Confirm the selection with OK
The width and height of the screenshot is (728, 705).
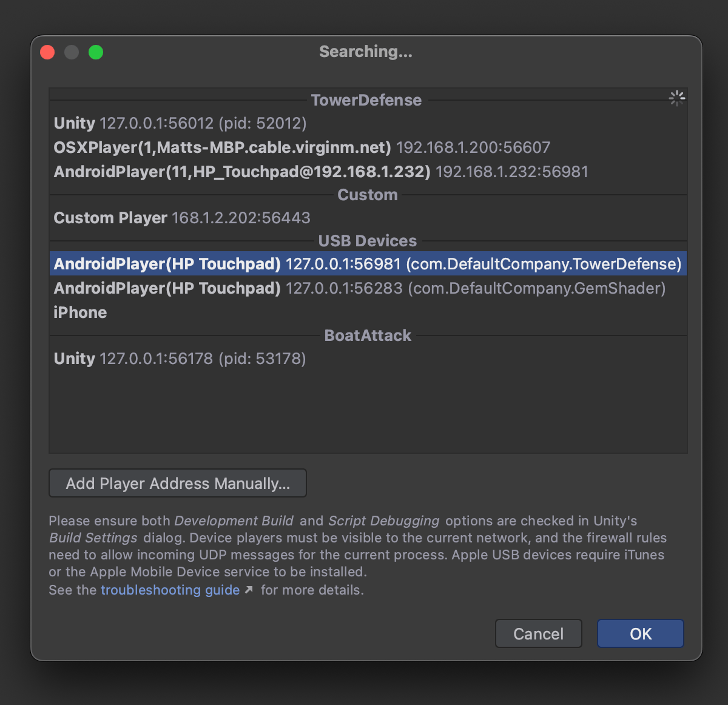pos(640,633)
